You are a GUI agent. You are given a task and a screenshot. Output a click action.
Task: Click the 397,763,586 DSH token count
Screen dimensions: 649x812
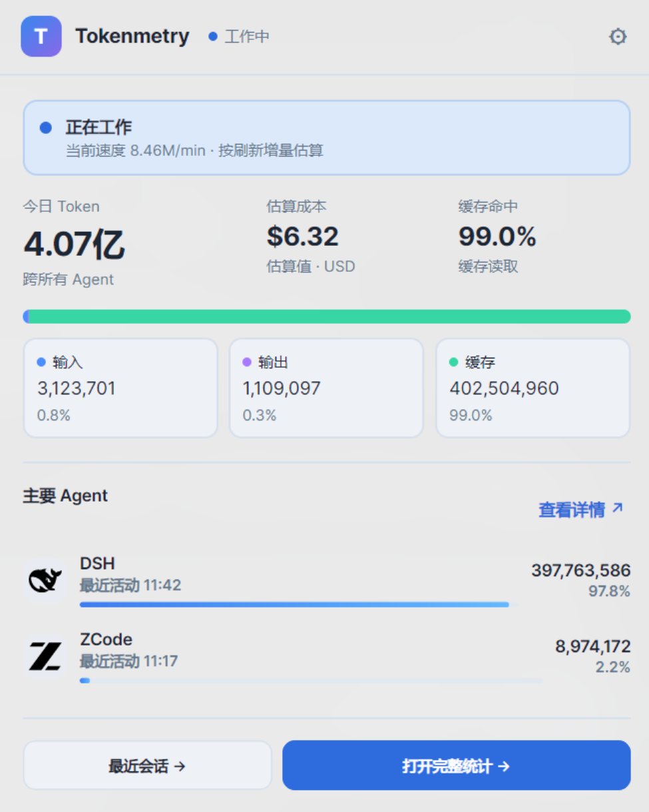[581, 571]
